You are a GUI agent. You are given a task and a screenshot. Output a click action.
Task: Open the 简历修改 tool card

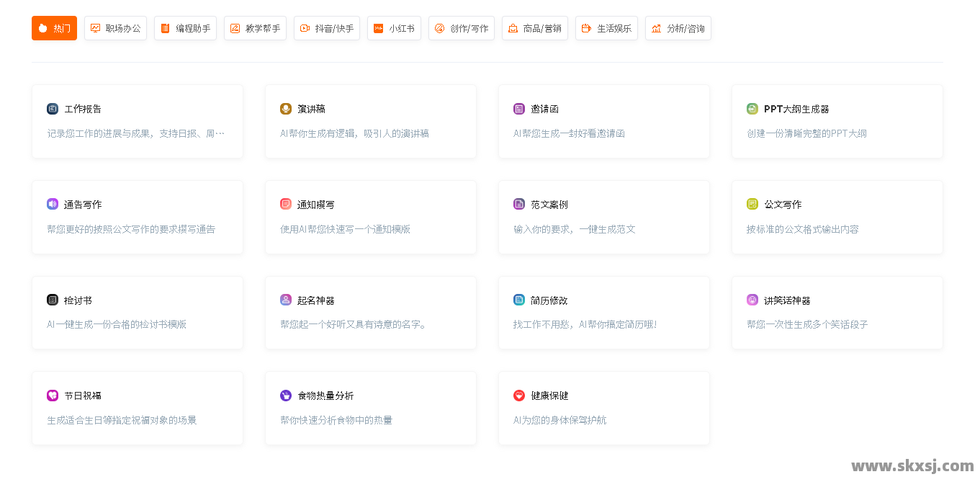(x=603, y=312)
